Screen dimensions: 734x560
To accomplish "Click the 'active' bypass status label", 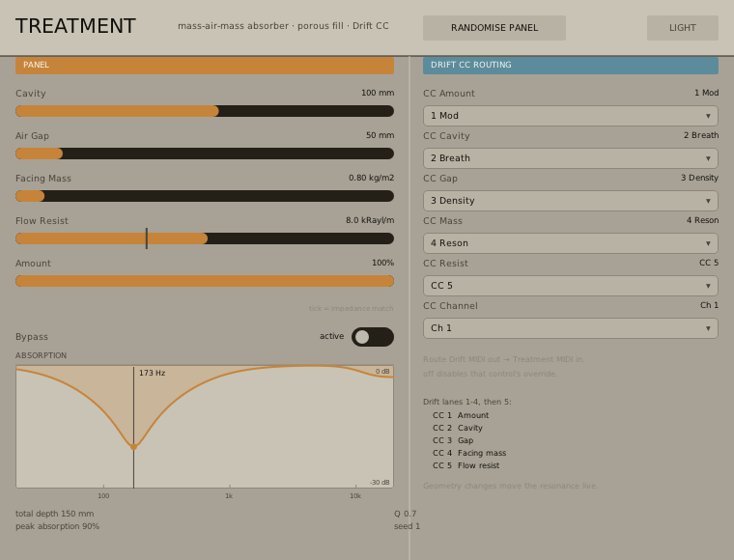I will click(x=331, y=336).
